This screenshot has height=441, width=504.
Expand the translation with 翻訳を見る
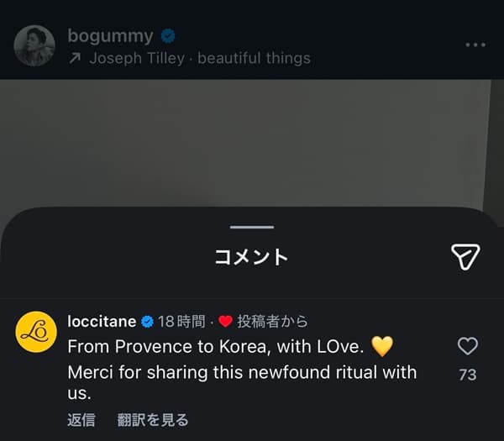(153, 419)
